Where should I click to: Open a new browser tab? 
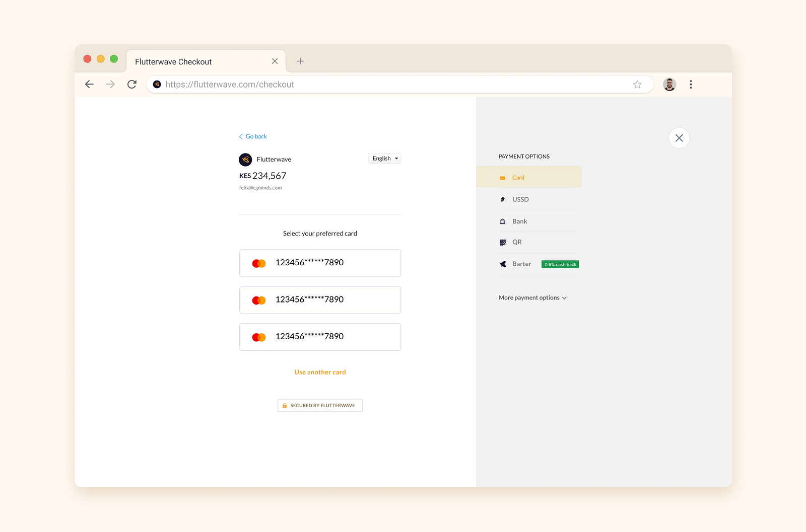pos(300,61)
